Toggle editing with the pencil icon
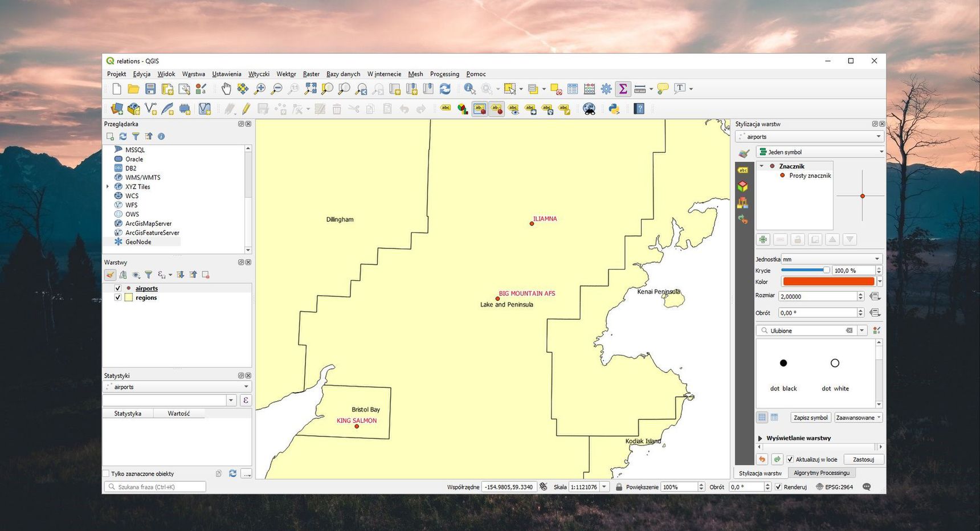 pos(246,109)
